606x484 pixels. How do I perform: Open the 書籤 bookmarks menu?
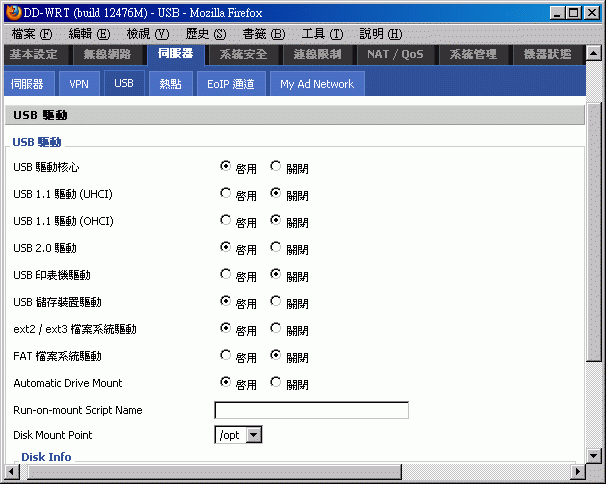click(x=263, y=34)
